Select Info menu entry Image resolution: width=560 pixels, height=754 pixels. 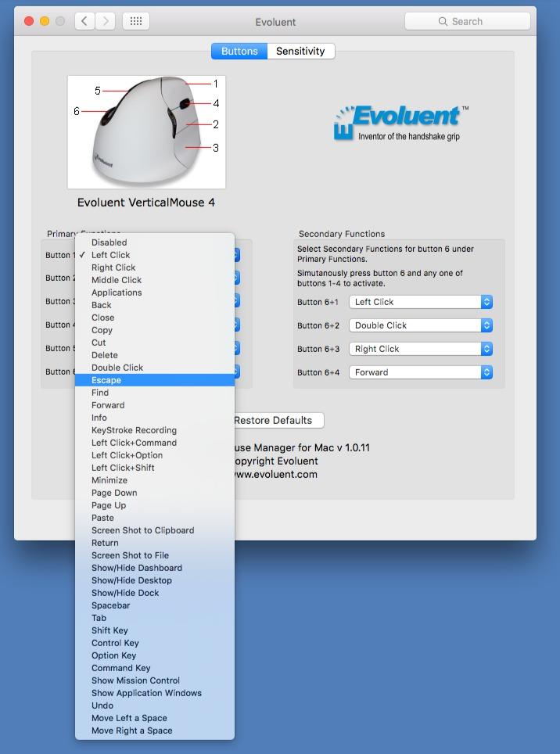click(x=155, y=418)
